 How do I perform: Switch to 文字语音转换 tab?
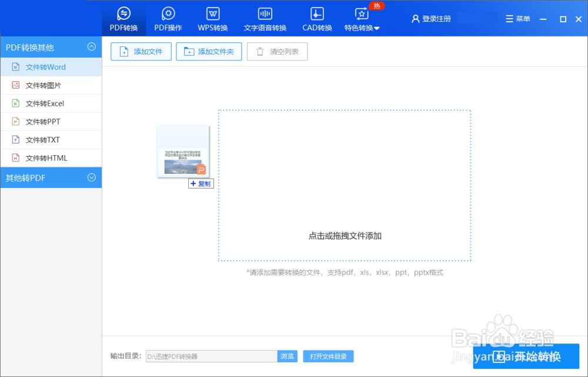[x=265, y=19]
